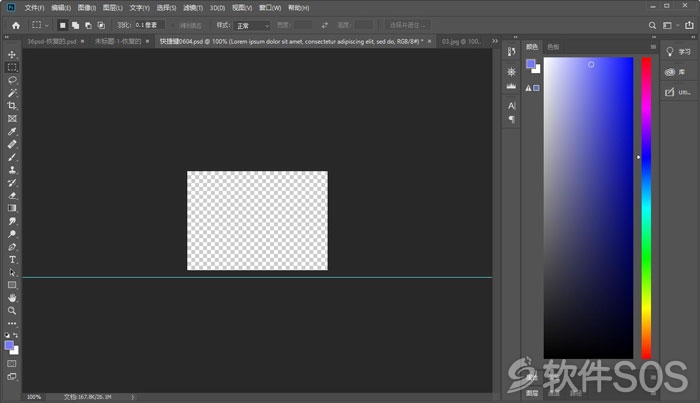Open the 窗口 menu
Viewport: 700px width, 403px height.
[270, 8]
